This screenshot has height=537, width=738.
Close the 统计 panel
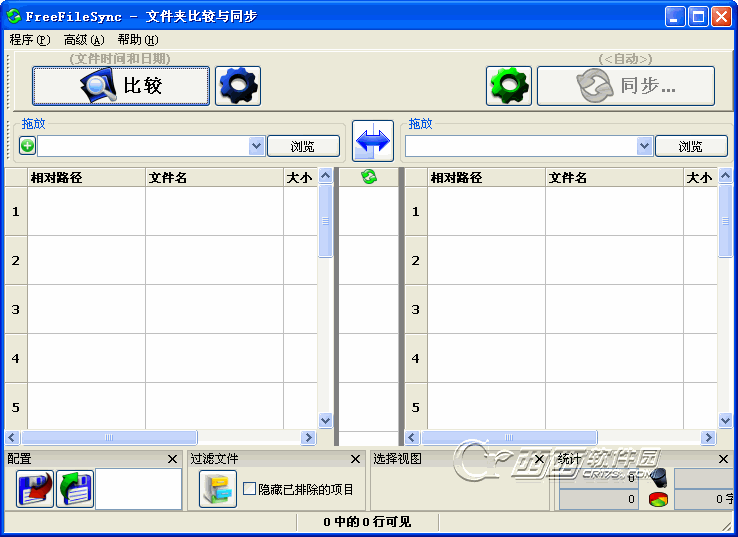tap(723, 459)
